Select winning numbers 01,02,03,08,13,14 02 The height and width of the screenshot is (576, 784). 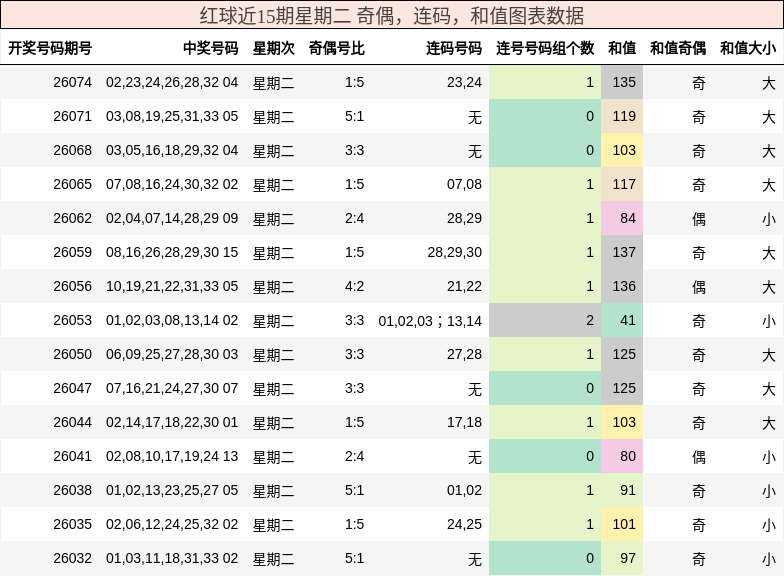coord(172,320)
